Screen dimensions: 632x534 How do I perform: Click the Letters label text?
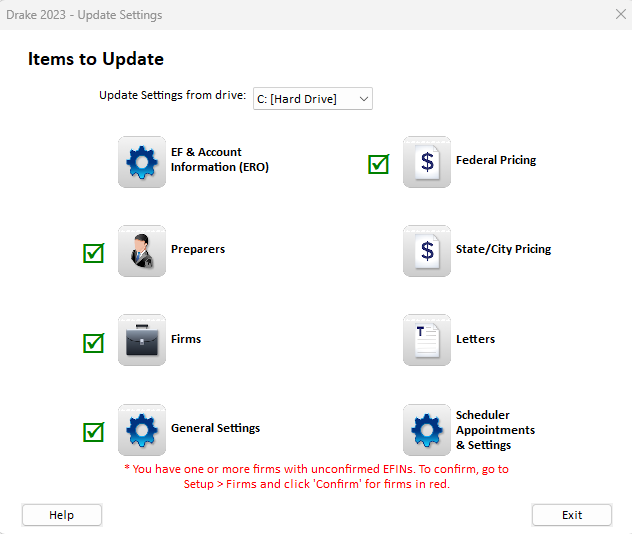pyautogui.click(x=475, y=339)
